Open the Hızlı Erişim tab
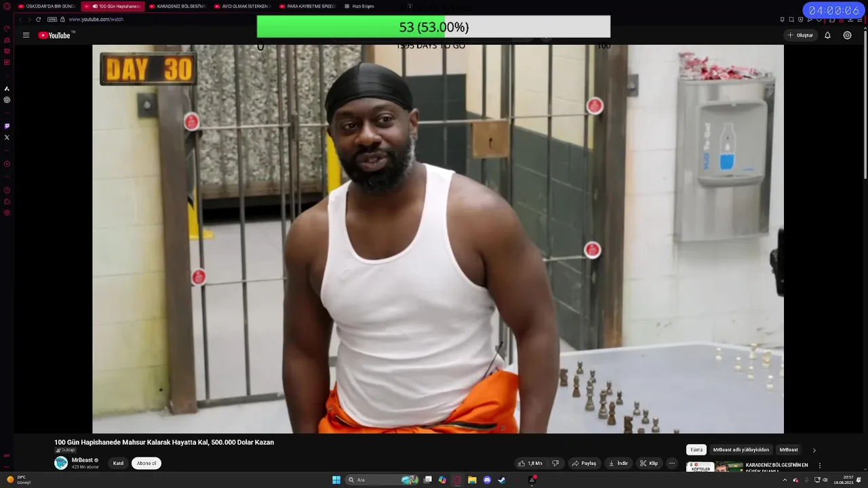Image resolution: width=868 pixels, height=488 pixels. click(x=359, y=6)
